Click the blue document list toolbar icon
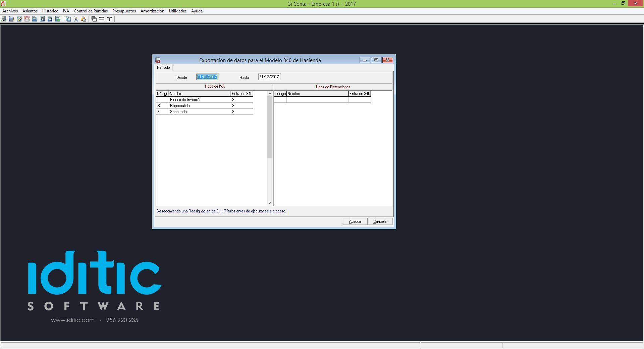Viewport: 644px width, 349px height. tap(35, 19)
